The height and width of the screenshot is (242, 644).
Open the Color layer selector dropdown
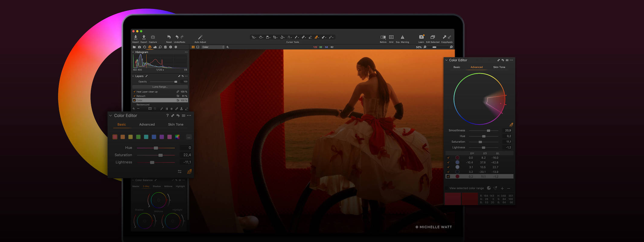[x=213, y=47]
